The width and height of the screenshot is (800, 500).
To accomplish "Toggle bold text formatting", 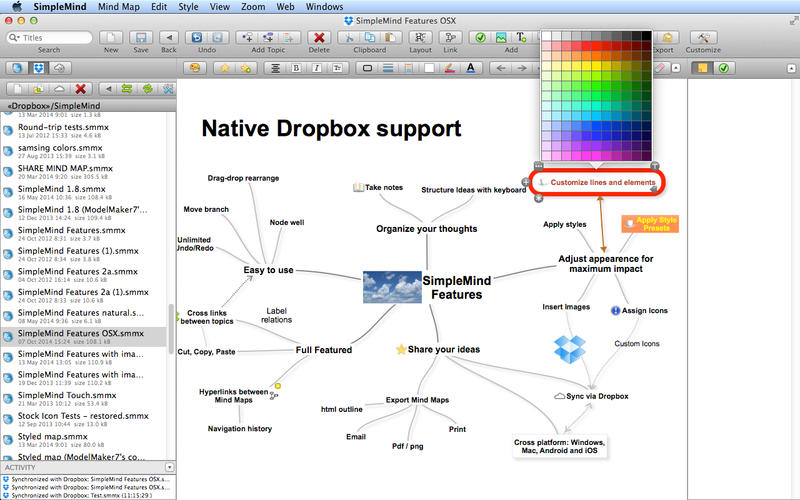I will click(295, 68).
